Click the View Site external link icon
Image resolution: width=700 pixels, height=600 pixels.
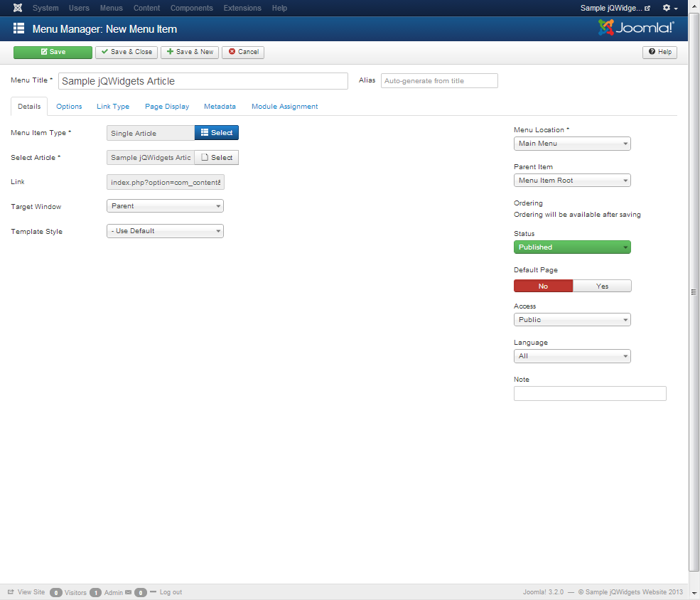point(11,592)
